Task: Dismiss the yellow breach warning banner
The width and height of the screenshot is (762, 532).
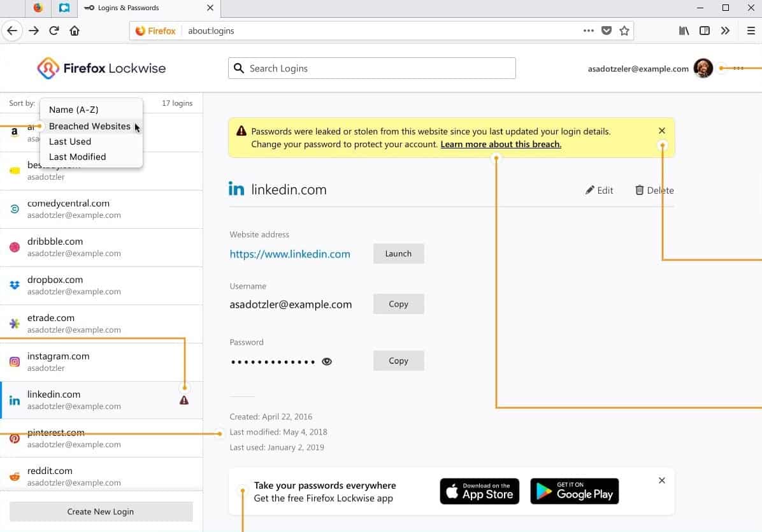Action: 661,131
